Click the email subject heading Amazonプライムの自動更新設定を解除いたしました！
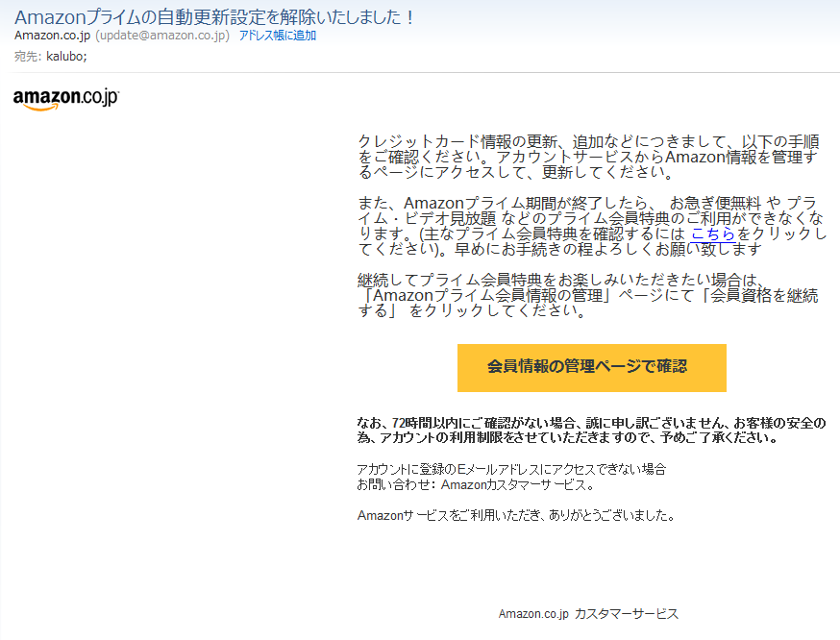The image size is (840, 640). pos(214,17)
